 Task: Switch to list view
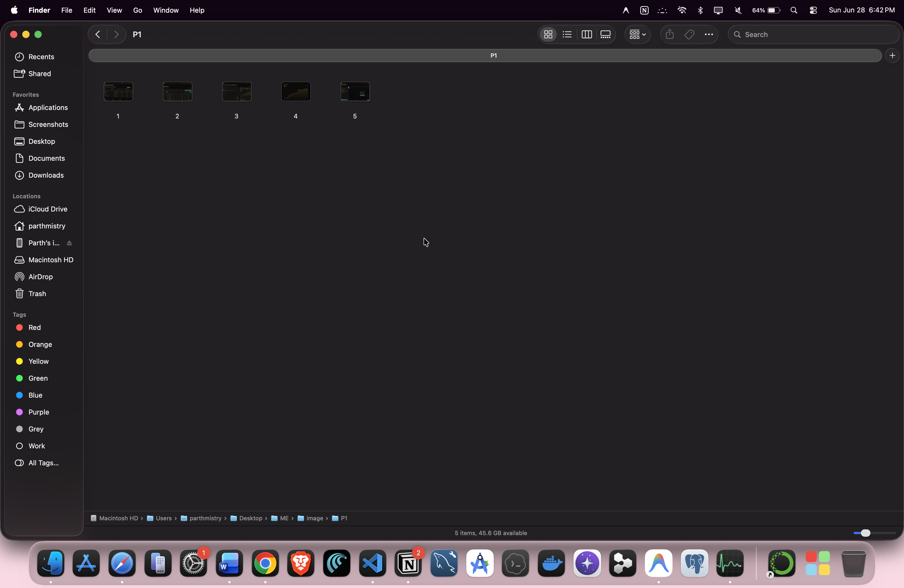pyautogui.click(x=567, y=35)
